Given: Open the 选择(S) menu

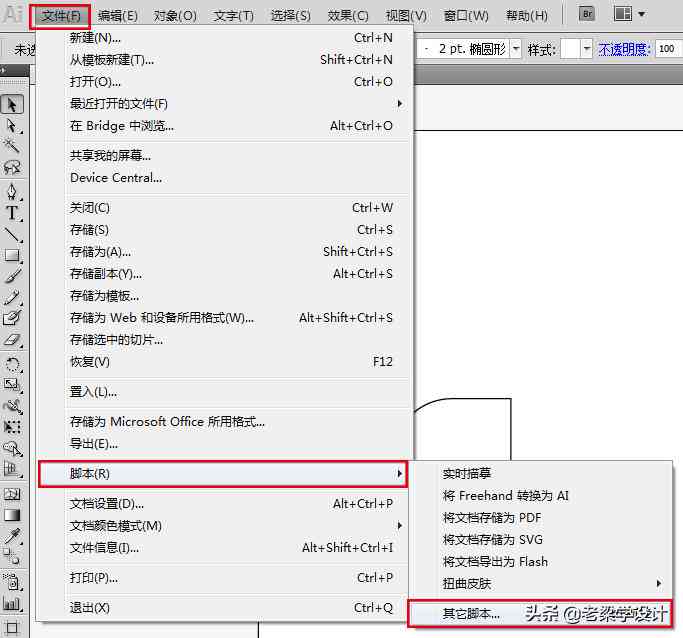Looking at the screenshot, I should click(x=291, y=16).
